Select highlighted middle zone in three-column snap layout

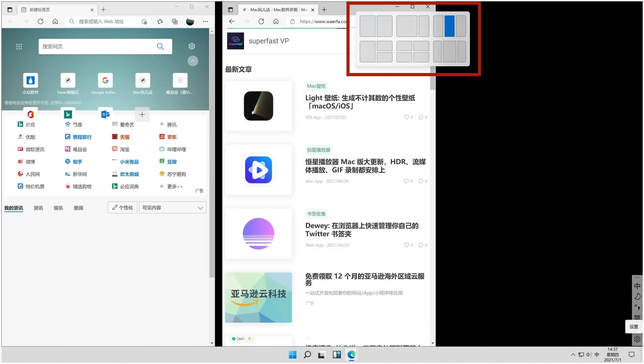(449, 26)
